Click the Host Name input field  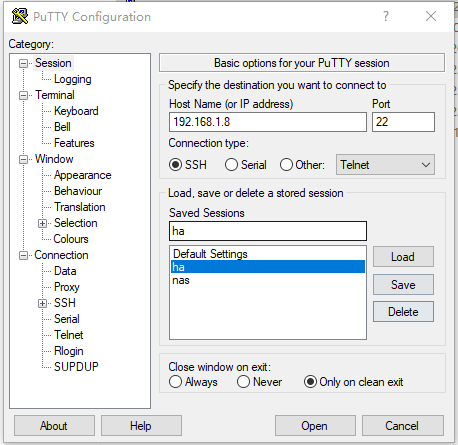(268, 122)
